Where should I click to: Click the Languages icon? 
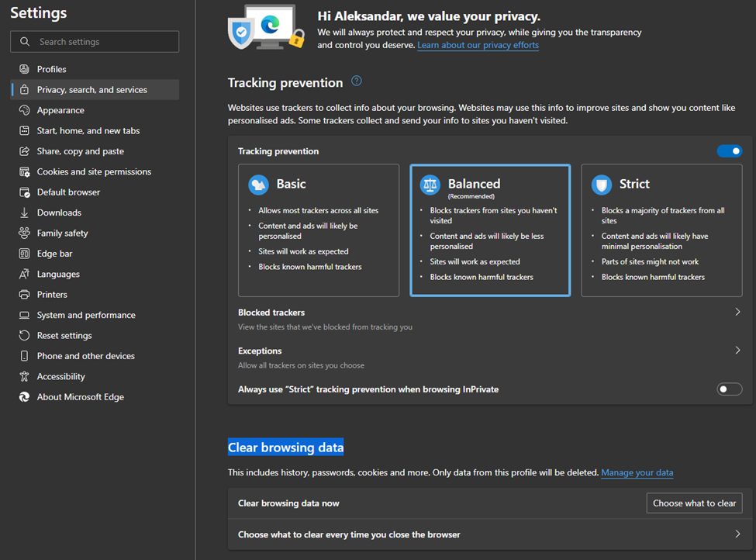24,274
